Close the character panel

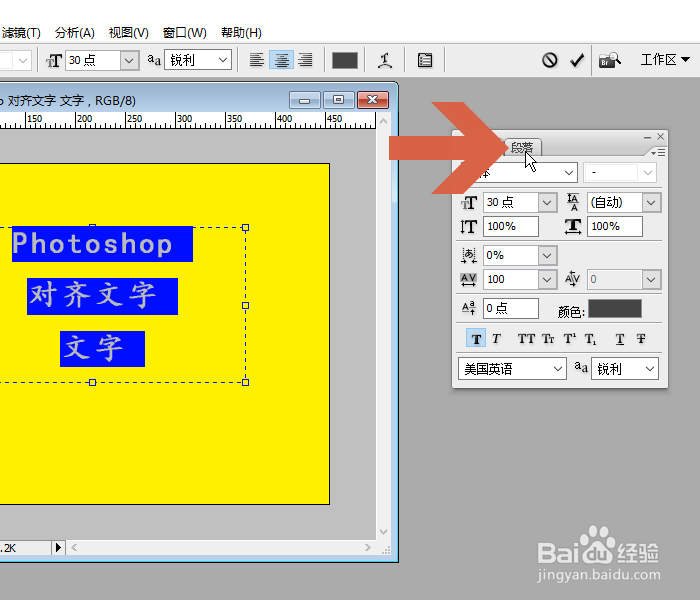tap(661, 137)
